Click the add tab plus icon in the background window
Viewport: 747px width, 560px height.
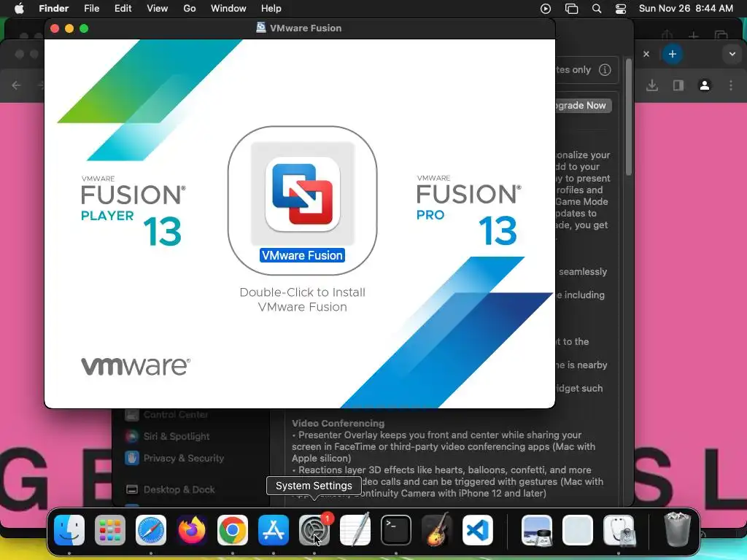click(694, 35)
